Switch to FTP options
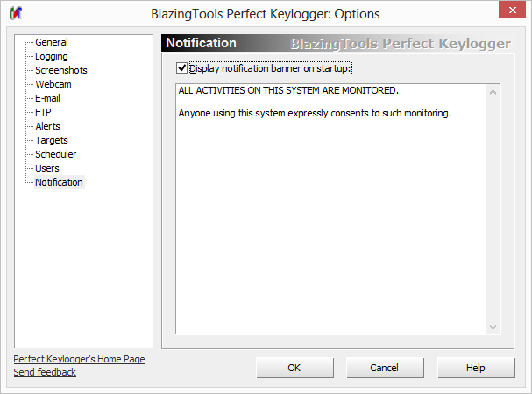This screenshot has width=532, height=394. [x=44, y=112]
